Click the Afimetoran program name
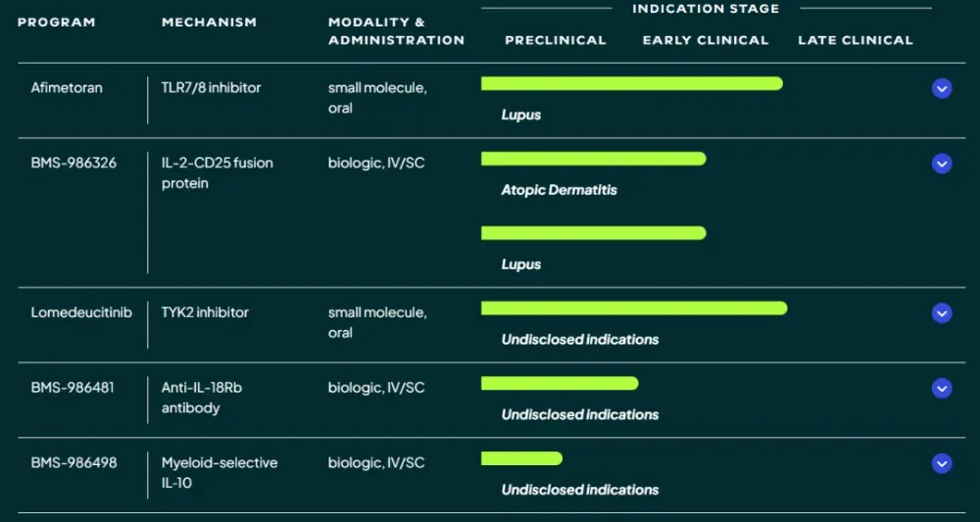The image size is (980, 522). [x=67, y=88]
